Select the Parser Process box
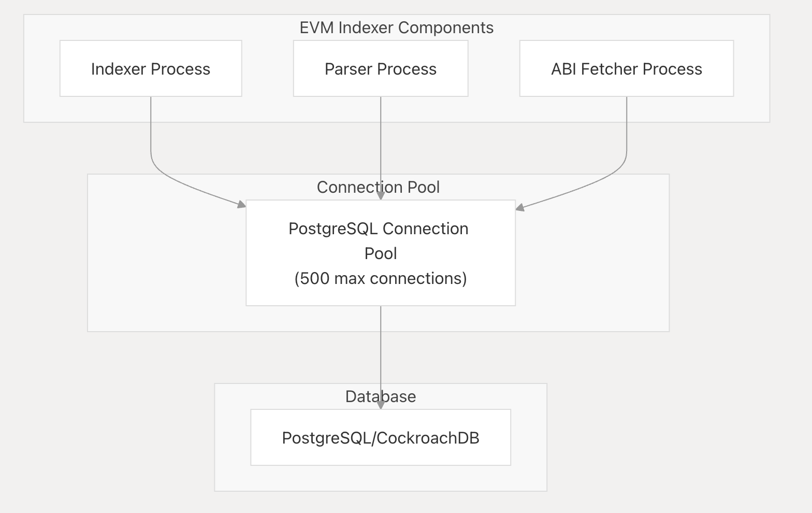Viewport: 812px width, 513px height. click(x=381, y=68)
